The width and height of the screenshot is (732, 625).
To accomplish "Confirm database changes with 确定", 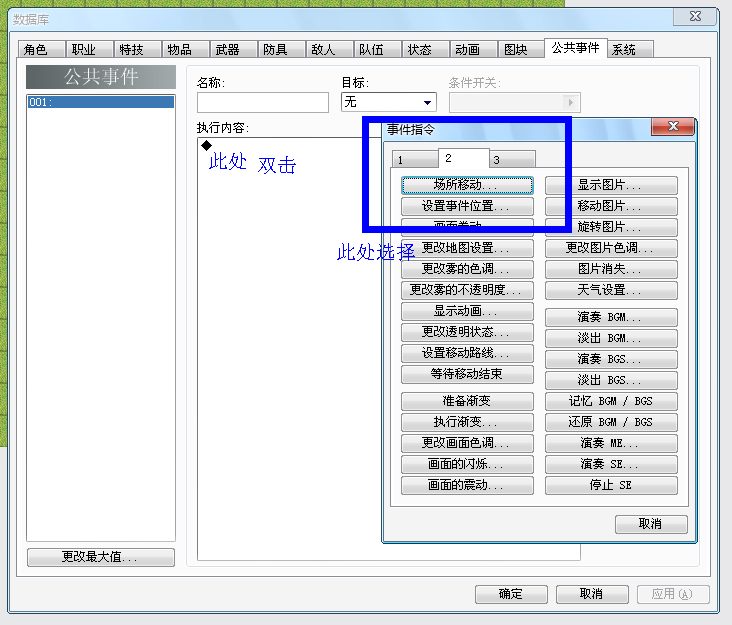I will [x=511, y=594].
